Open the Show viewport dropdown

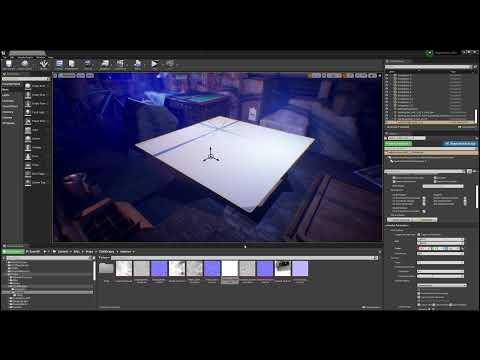(x=90, y=76)
